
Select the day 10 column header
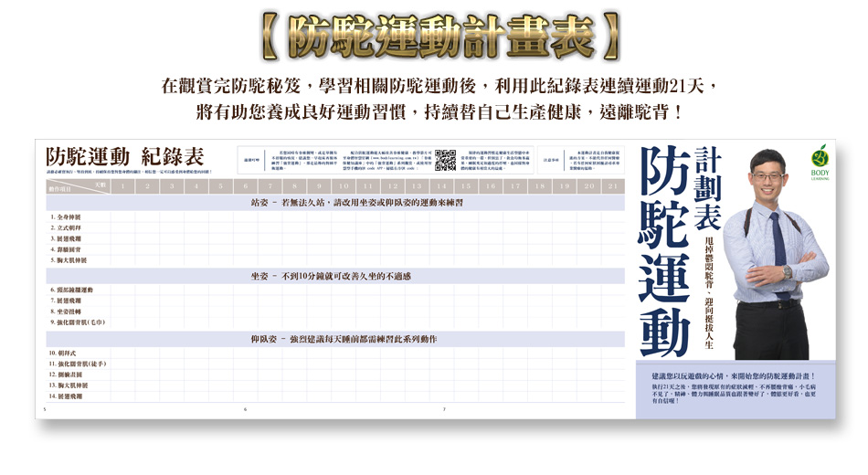(344, 186)
